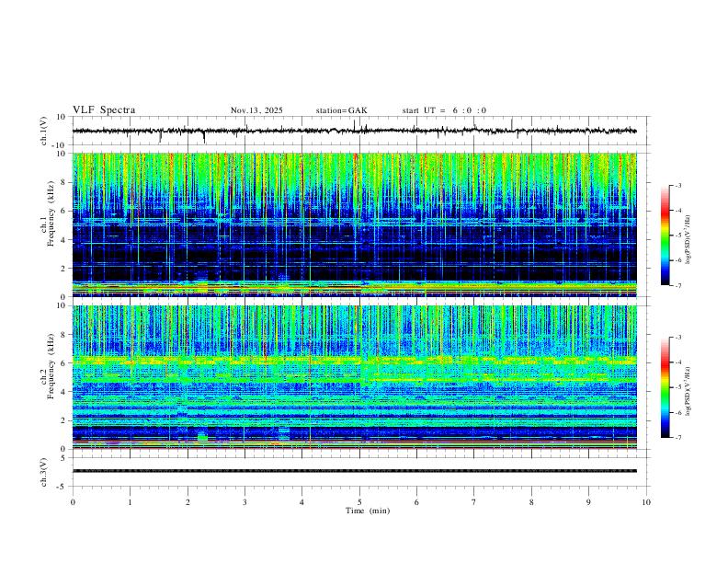This screenshot has height=563, width=728.
Task: Click the log(PSD) label next to ch.1 colorbar
Action: pos(688,240)
